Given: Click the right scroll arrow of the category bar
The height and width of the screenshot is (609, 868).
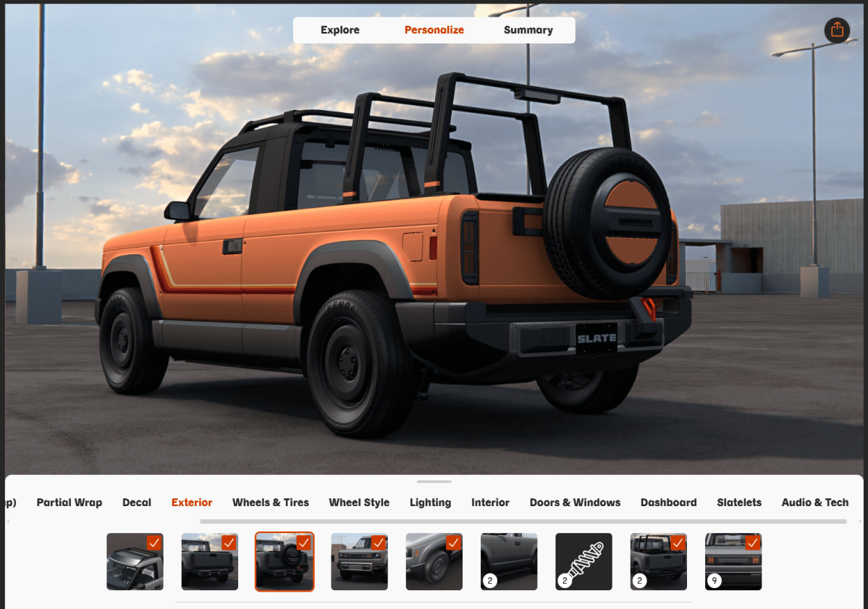Looking at the screenshot, I should point(861,521).
